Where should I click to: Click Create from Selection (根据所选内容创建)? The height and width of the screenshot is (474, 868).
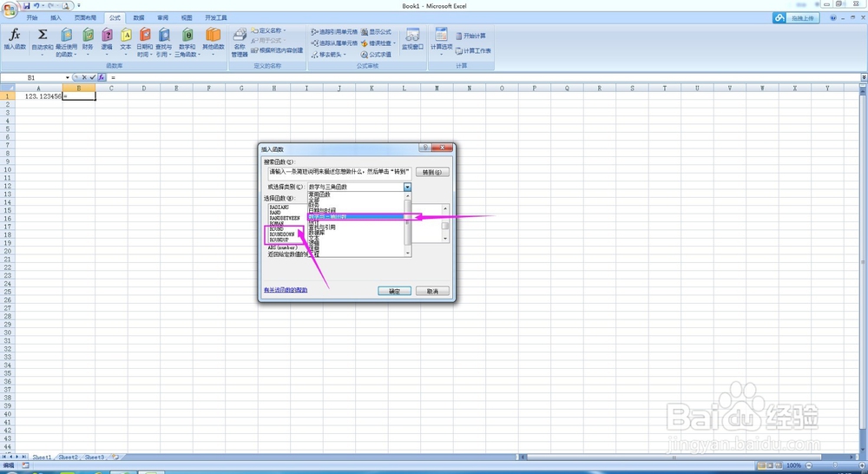277,50
